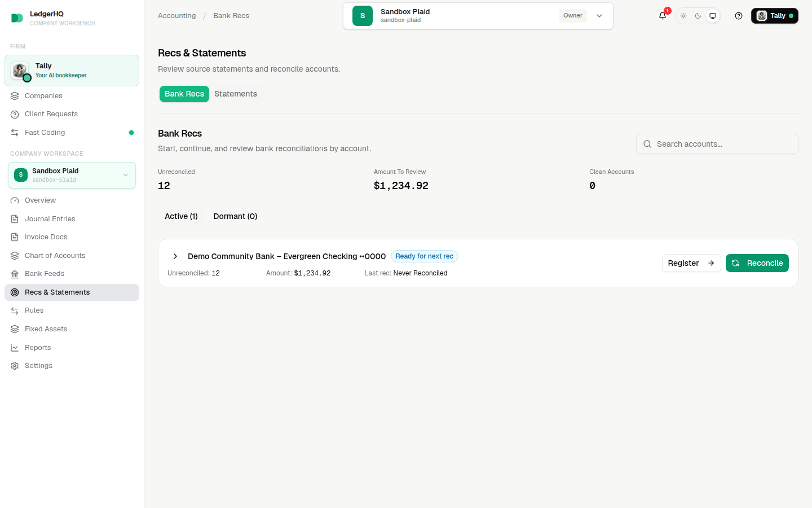Image resolution: width=812 pixels, height=508 pixels.
Task: Click the Overview icon in the sidebar
Action: [15, 200]
